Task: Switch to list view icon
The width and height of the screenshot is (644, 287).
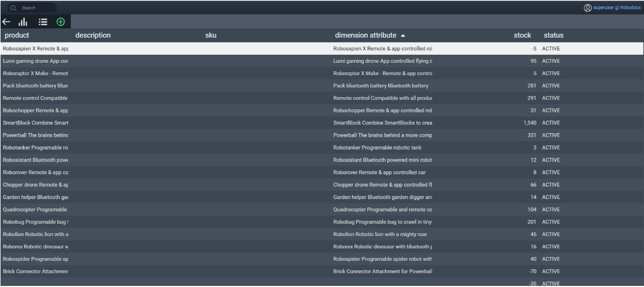Action: pos(43,22)
